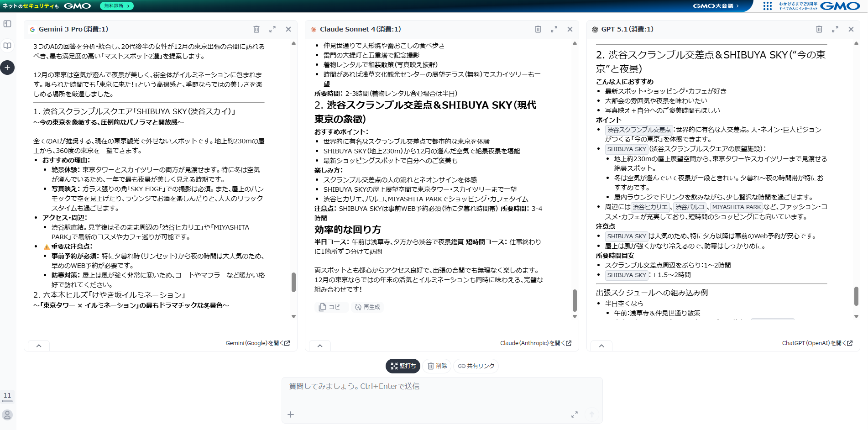Activate 壁打ち mode
868x430 pixels.
coord(402,366)
